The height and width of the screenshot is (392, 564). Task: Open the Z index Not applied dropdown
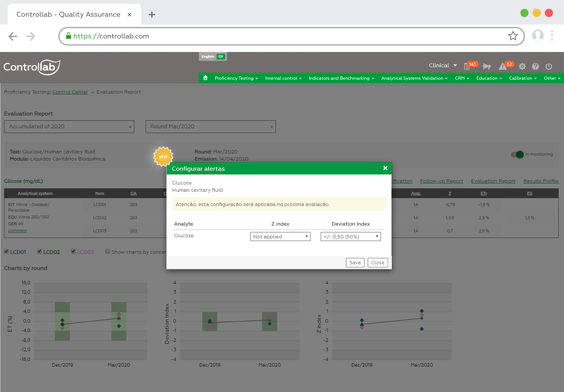point(280,236)
